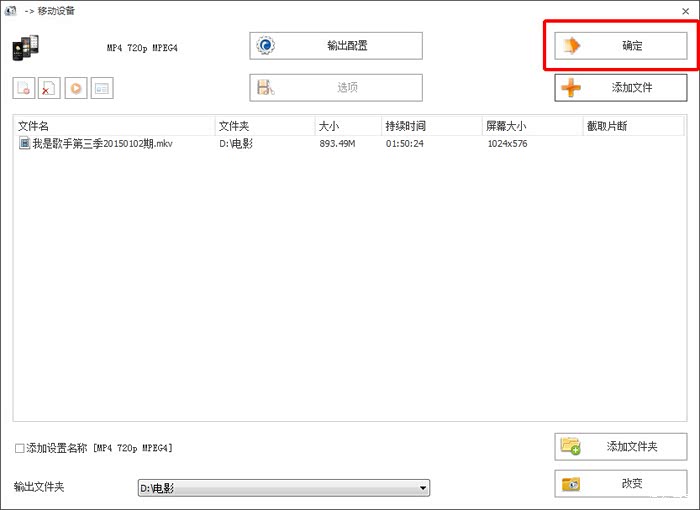Click the orange play preview icon

(x=76, y=88)
